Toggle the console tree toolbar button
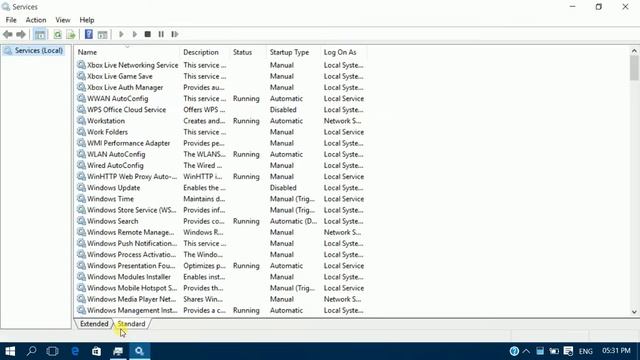 coord(40,35)
